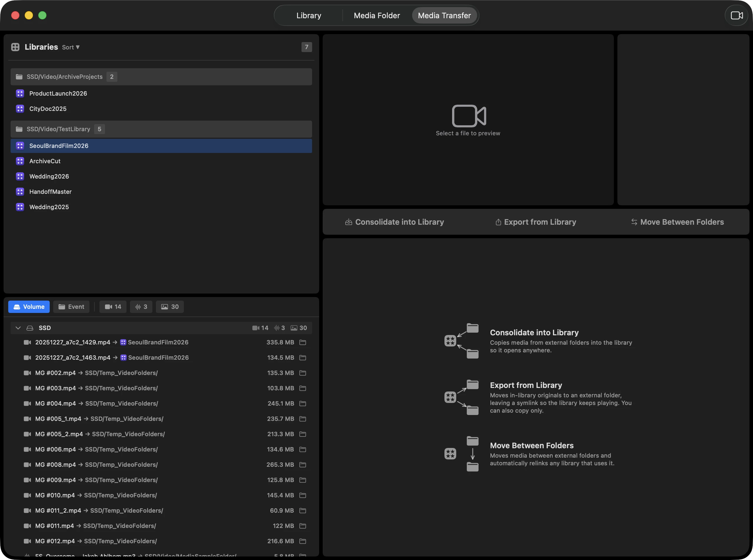The width and height of the screenshot is (753, 560).
Task: Click the camera icon in title bar
Action: point(737,16)
